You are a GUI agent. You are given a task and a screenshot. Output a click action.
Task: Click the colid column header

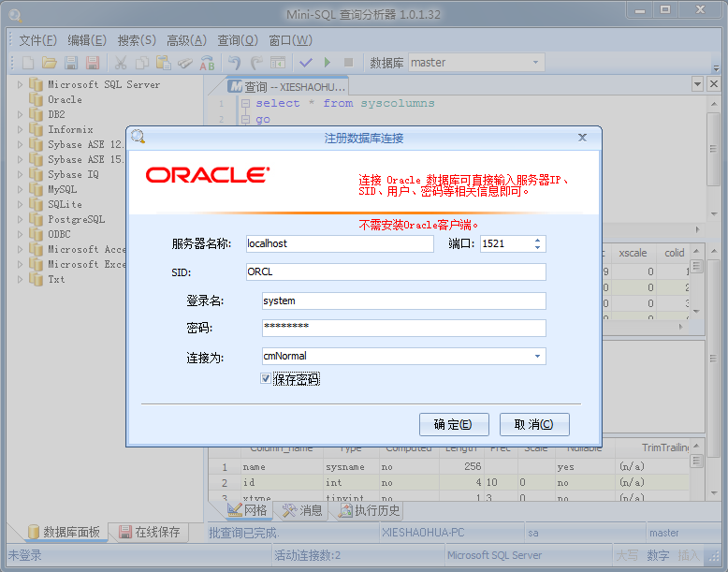(674, 253)
